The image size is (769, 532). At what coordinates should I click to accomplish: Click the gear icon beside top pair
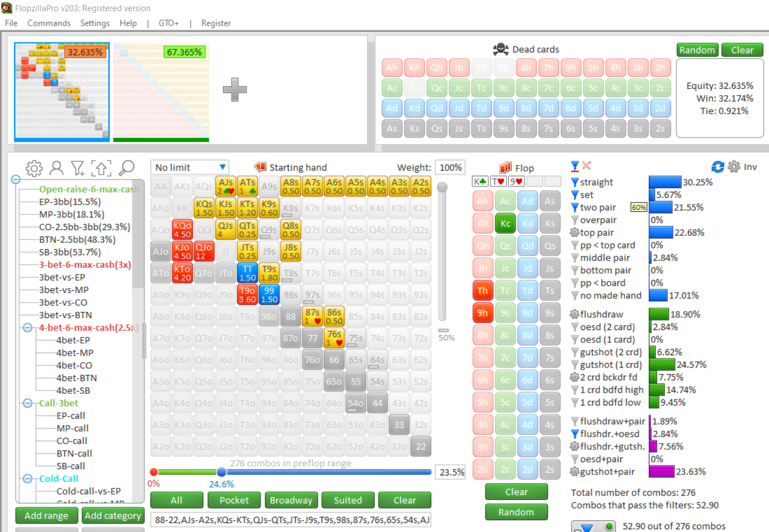[574, 233]
